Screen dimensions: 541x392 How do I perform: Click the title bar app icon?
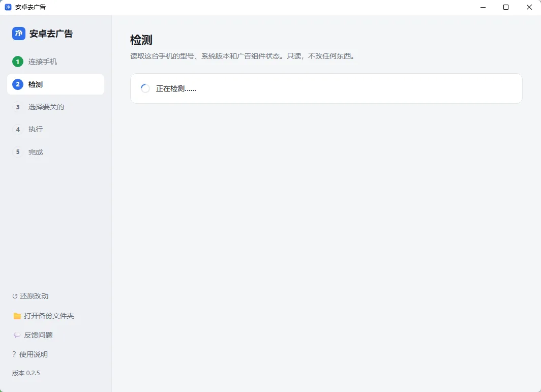coord(8,7)
